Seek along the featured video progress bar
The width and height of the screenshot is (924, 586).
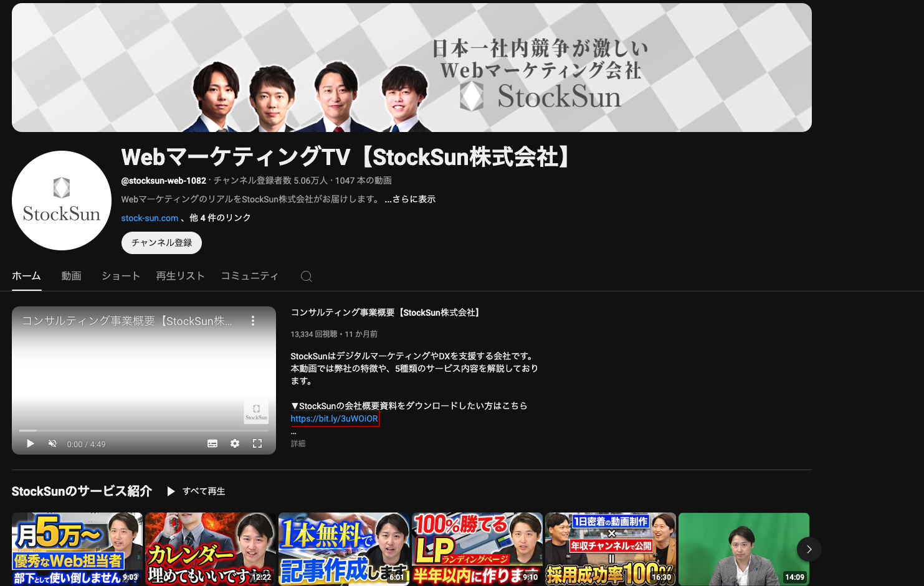pyautogui.click(x=144, y=430)
